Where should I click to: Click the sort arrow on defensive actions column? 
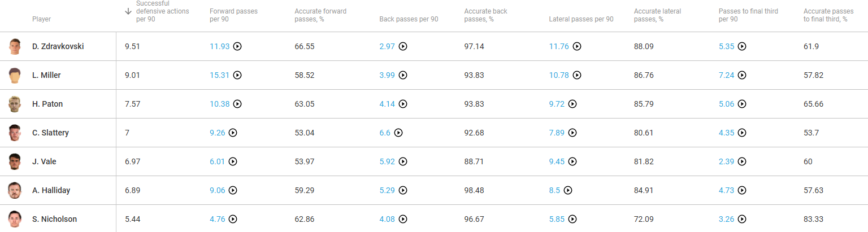(128, 11)
